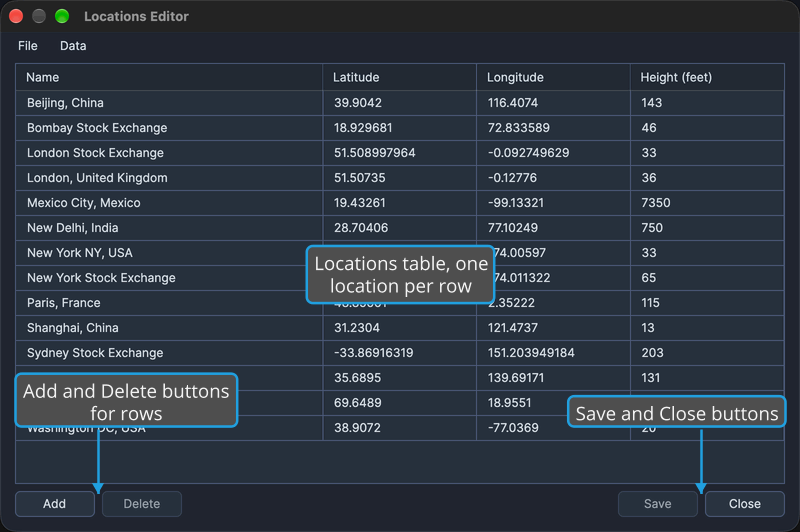Image resolution: width=800 pixels, height=532 pixels.
Task: Select the New York NY, USA cell
Action: pos(169,253)
